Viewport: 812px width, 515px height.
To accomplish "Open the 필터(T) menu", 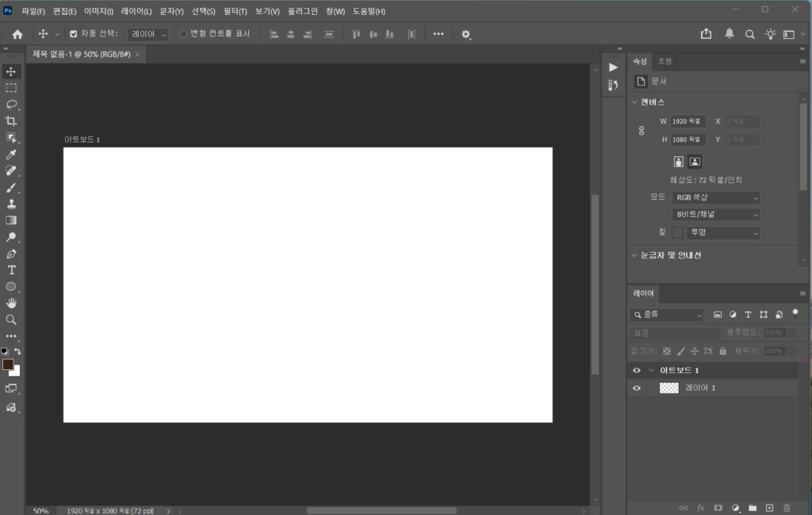I will [235, 11].
